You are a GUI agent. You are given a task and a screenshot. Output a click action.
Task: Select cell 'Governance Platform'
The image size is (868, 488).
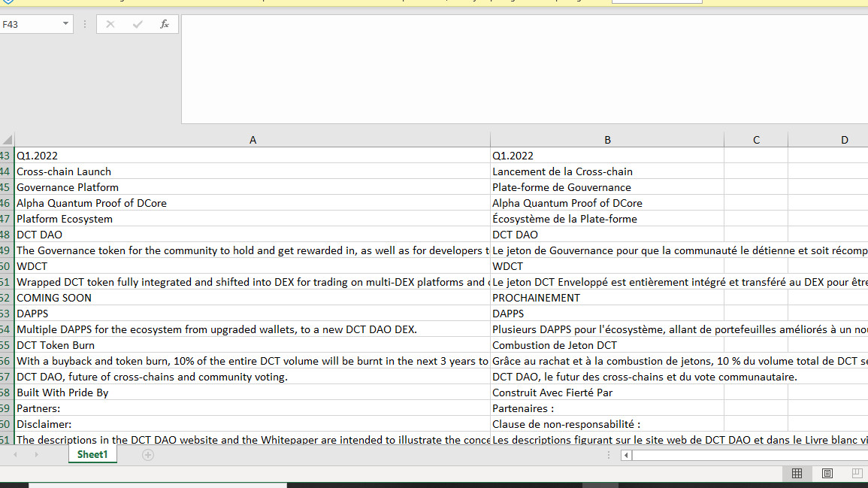pos(253,187)
